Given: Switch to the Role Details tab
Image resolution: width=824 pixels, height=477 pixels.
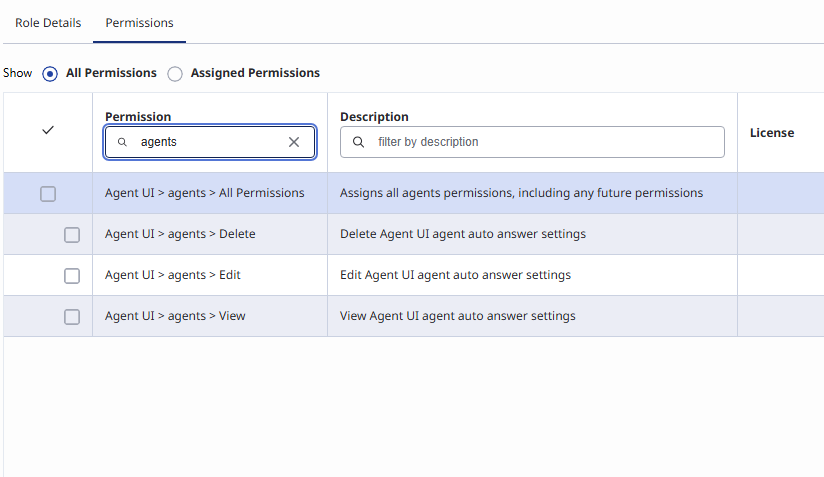Looking at the screenshot, I should pyautogui.click(x=48, y=22).
